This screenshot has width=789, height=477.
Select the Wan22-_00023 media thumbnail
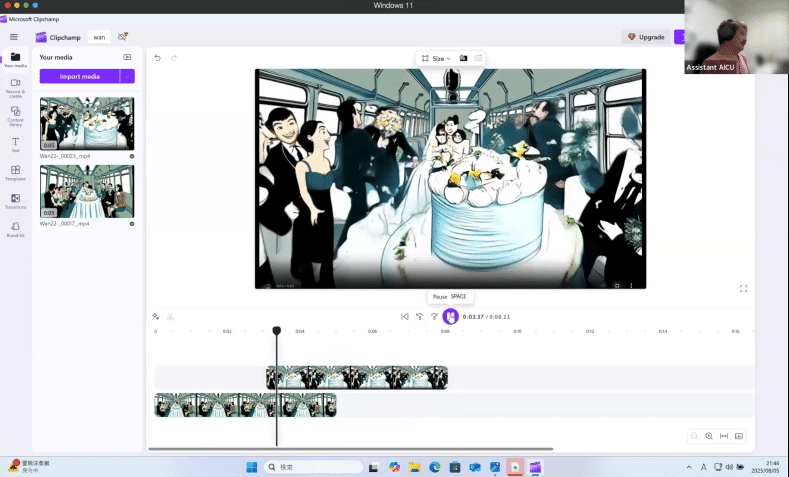pyautogui.click(x=87, y=123)
